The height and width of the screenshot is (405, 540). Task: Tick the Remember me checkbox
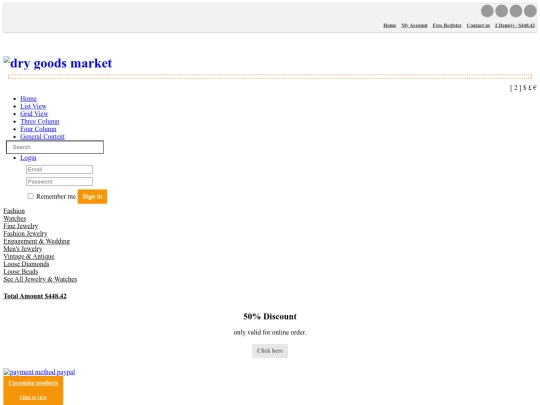31,196
